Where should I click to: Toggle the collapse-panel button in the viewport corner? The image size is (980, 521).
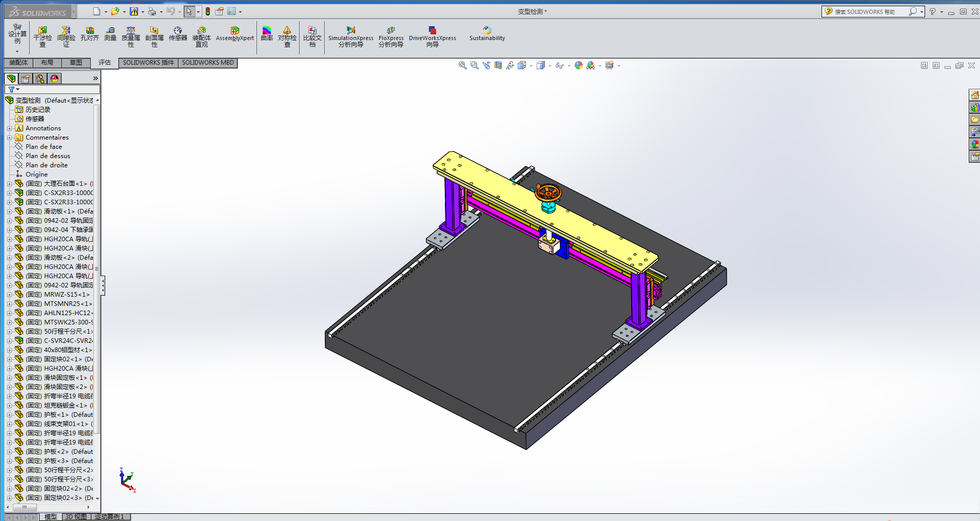[x=924, y=66]
